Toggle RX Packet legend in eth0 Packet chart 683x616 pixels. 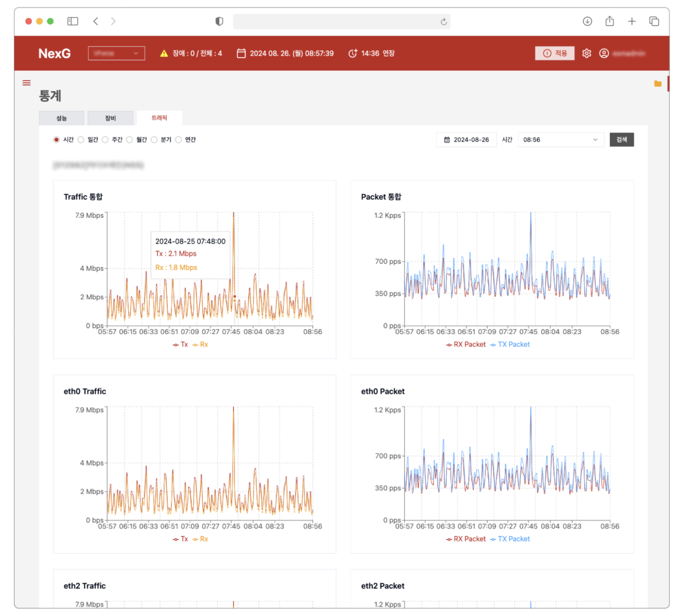click(465, 539)
